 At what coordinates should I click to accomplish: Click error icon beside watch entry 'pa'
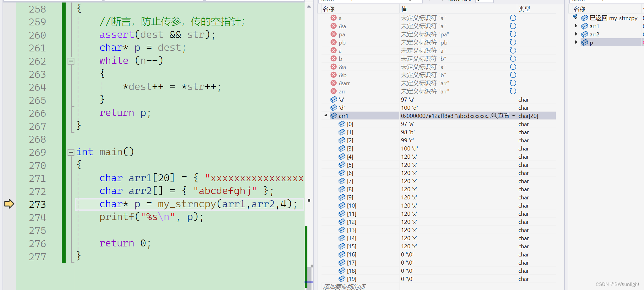pos(333,34)
